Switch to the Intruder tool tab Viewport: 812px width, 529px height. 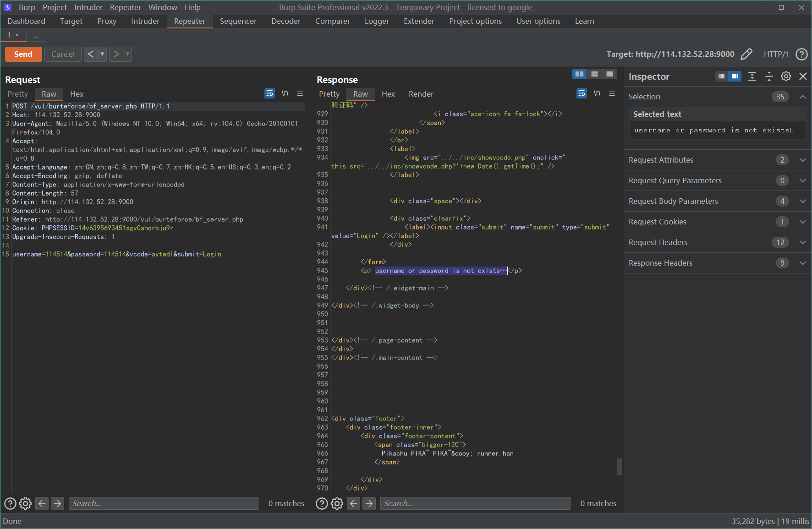pyautogui.click(x=145, y=21)
